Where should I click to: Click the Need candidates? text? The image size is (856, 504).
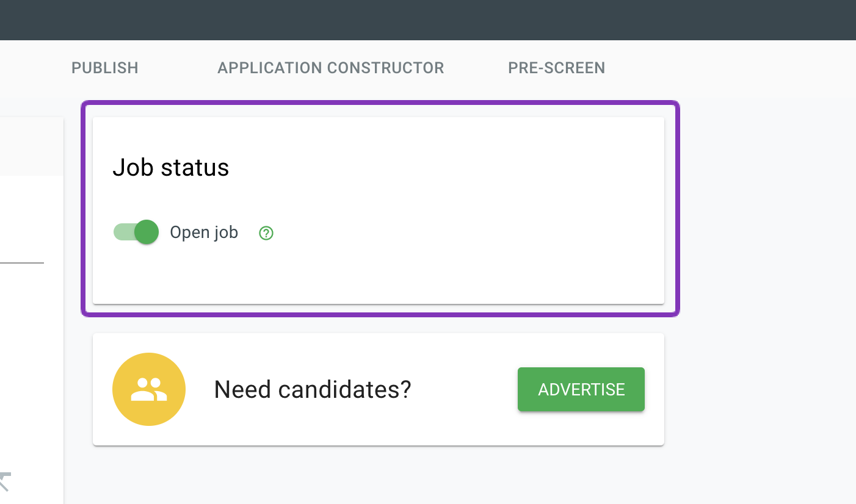[313, 389]
